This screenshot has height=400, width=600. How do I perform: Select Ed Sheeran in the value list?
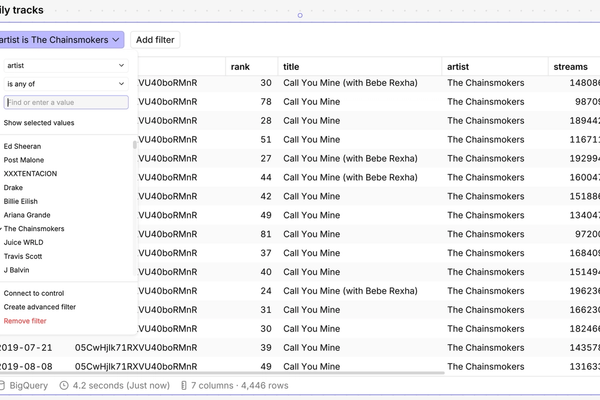[x=22, y=146]
